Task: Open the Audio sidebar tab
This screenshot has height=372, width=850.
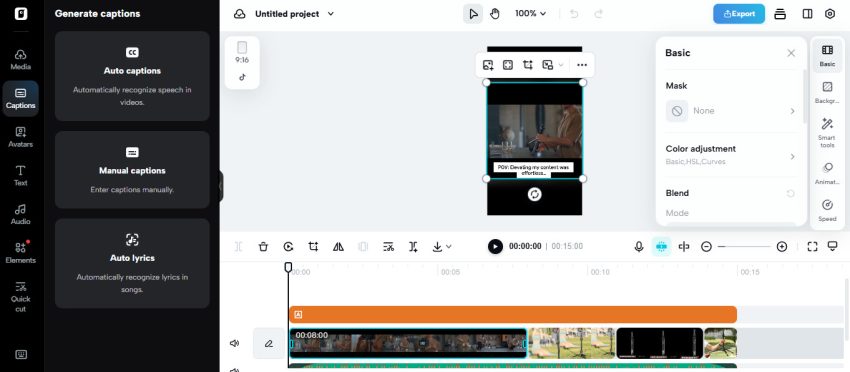Action: [x=21, y=214]
